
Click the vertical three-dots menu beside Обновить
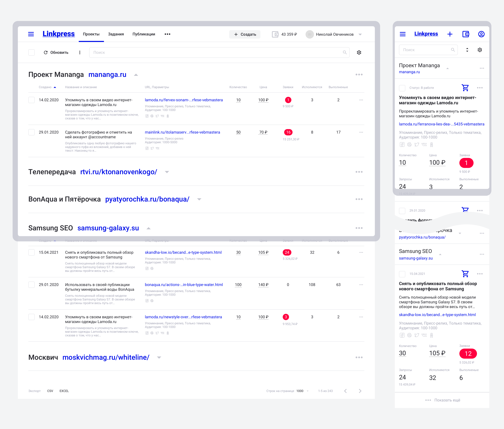pos(80,52)
